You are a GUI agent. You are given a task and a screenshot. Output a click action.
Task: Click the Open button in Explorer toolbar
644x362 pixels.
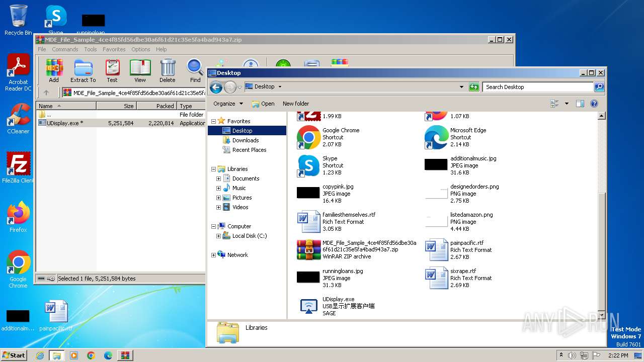tap(263, 104)
